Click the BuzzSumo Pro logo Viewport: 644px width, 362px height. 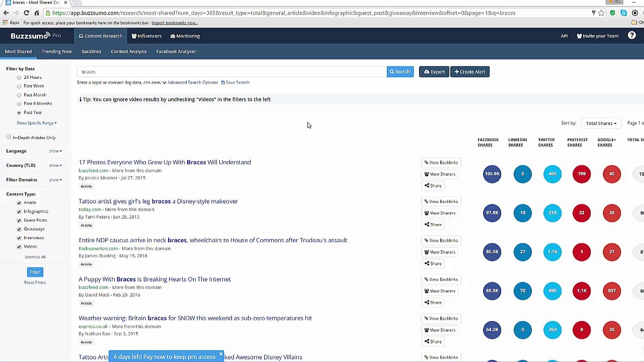[36, 36]
